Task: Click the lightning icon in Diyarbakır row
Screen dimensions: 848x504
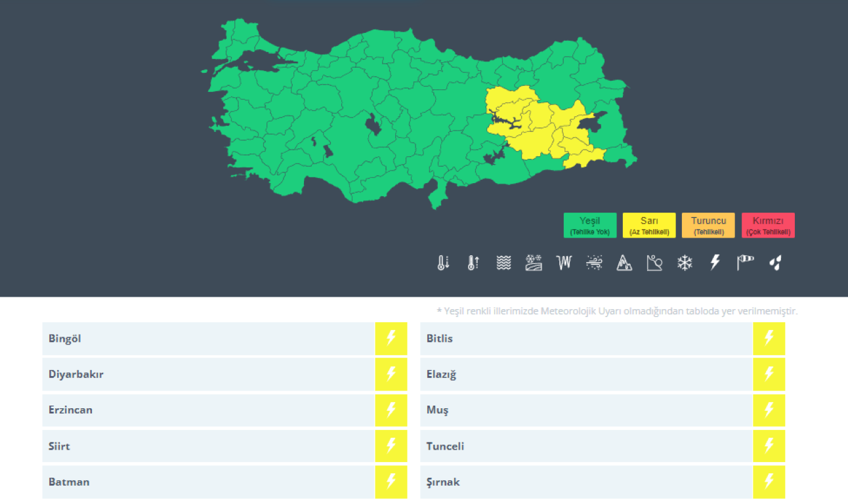Action: click(x=391, y=374)
